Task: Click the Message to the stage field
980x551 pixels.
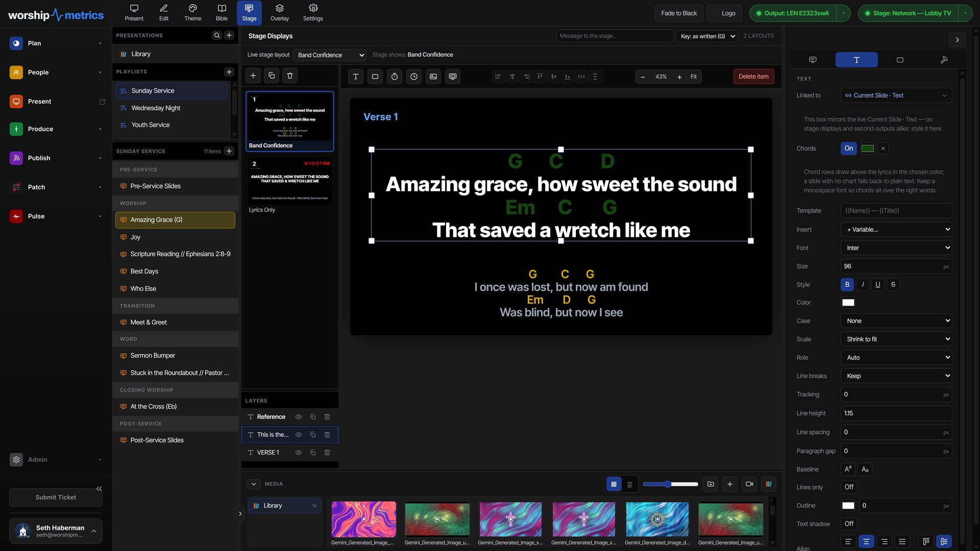Action: point(615,36)
